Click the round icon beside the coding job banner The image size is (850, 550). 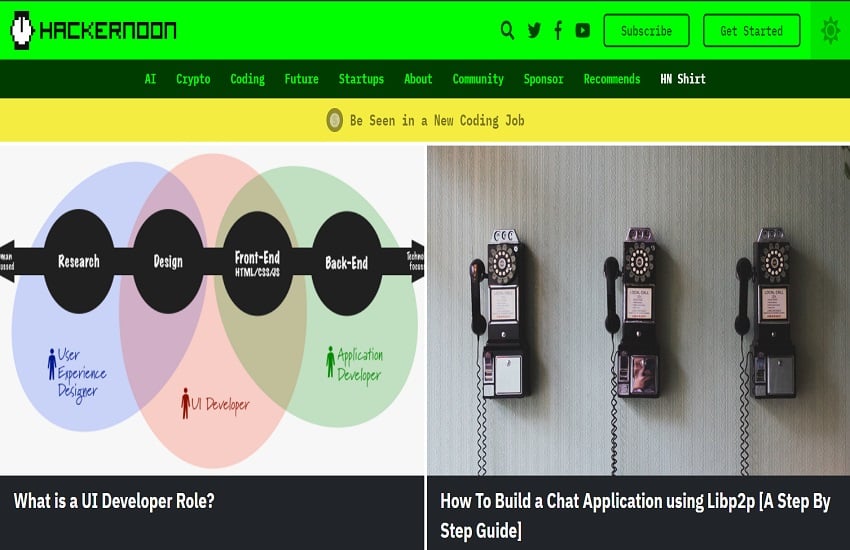coord(334,120)
